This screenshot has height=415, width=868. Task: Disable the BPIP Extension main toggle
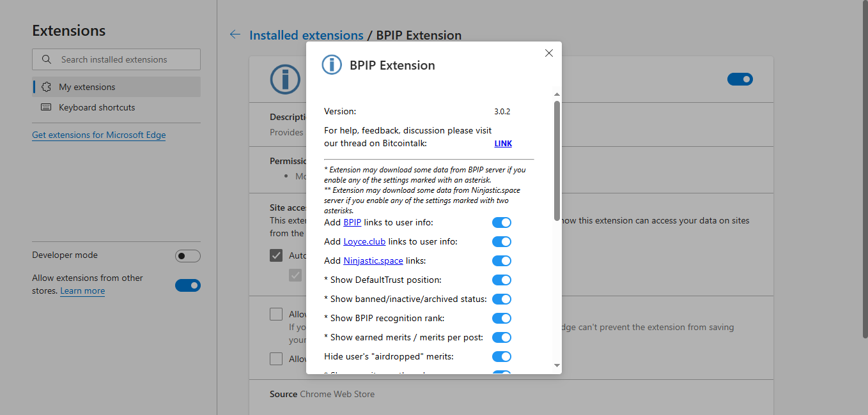[x=740, y=79]
